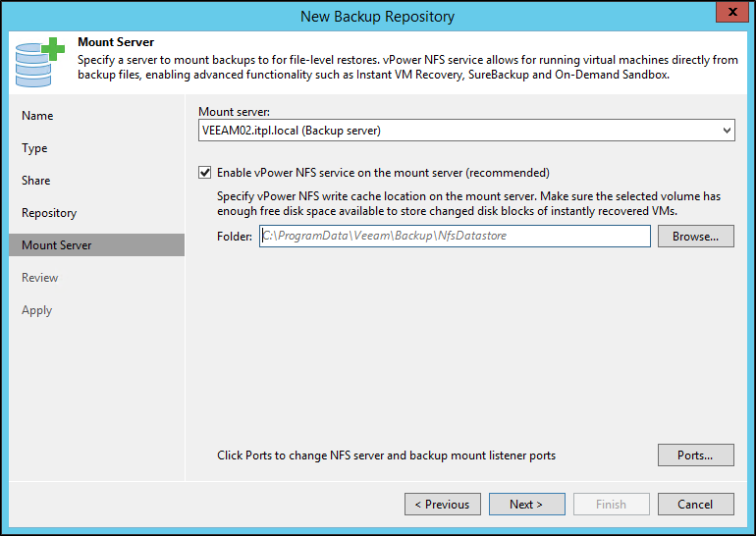The image size is (756, 536).
Task: Cancel the repository wizard
Action: tap(695, 504)
